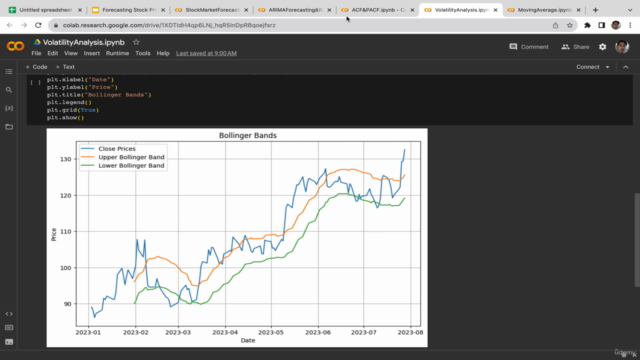Open the table of contents sidebar icon
The image size is (640, 360).
(x=9, y=71)
